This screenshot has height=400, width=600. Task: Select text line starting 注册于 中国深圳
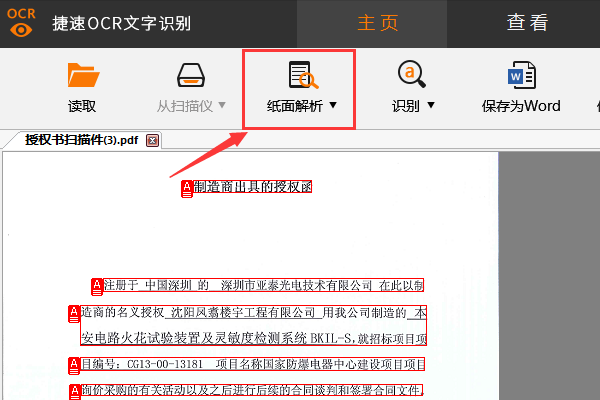tap(264, 285)
